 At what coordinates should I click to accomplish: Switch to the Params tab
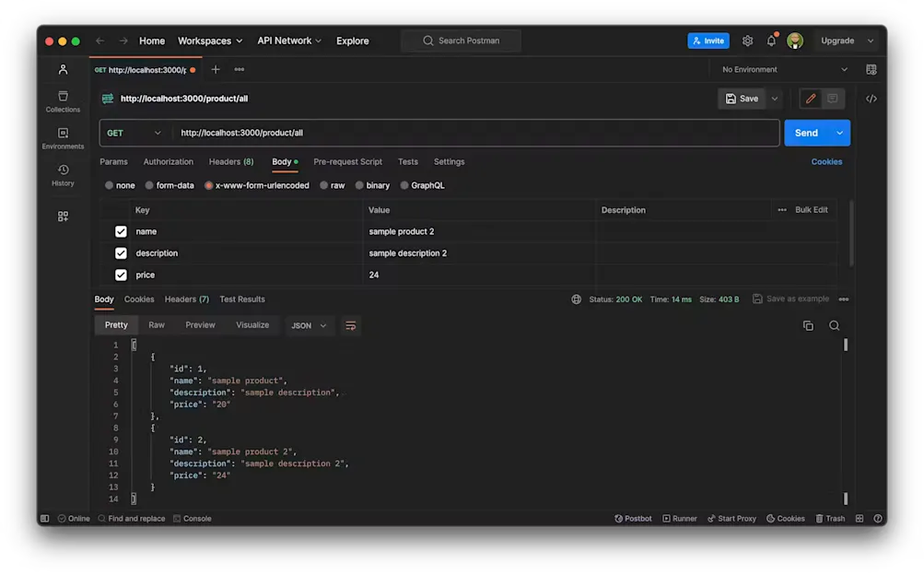tap(113, 161)
